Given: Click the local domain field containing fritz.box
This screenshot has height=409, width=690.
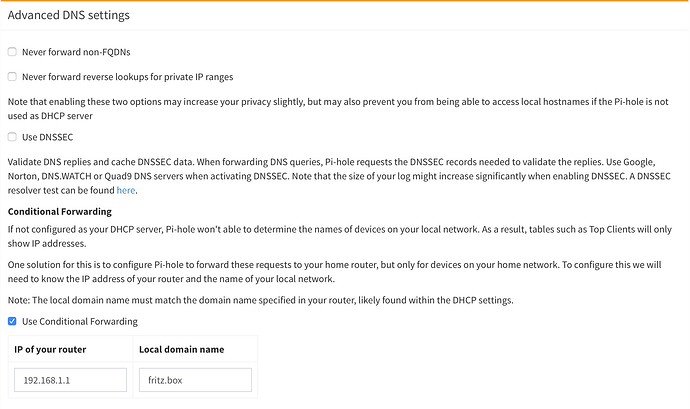Looking at the screenshot, I should point(195,380).
